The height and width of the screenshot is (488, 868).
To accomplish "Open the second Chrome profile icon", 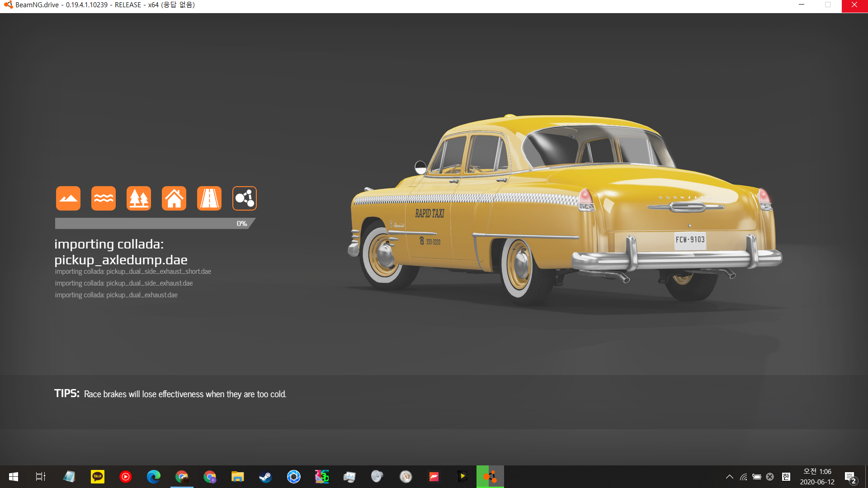I will coord(210,477).
